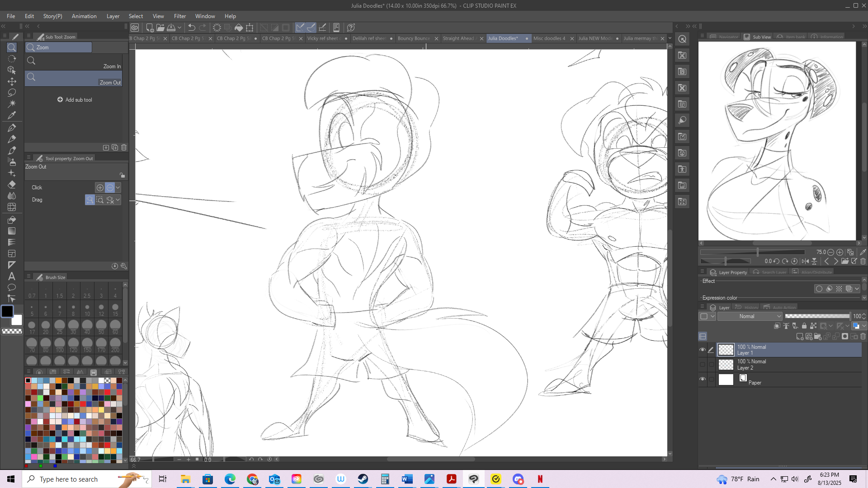Switch to Misc doodles 4 tab
Viewport: 868px width, 488px height.
click(549, 38)
